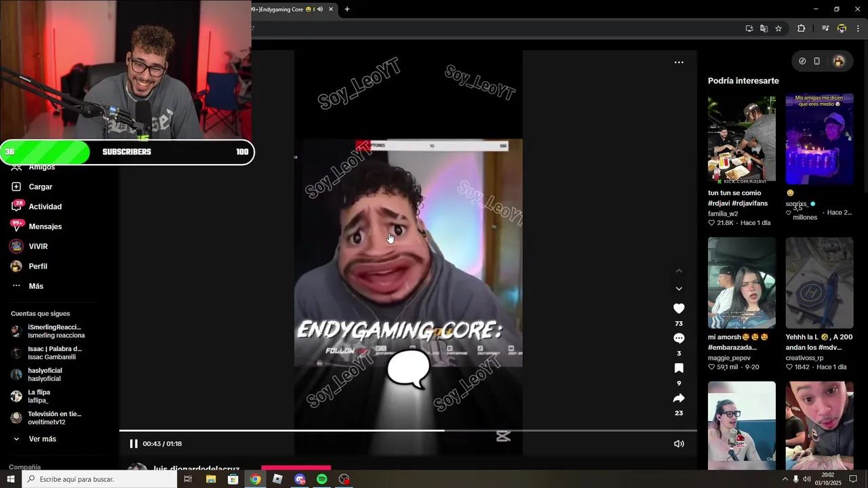Image resolution: width=868 pixels, height=488 pixels.
Task: Open the comments bubble icon
Action: coord(679,338)
